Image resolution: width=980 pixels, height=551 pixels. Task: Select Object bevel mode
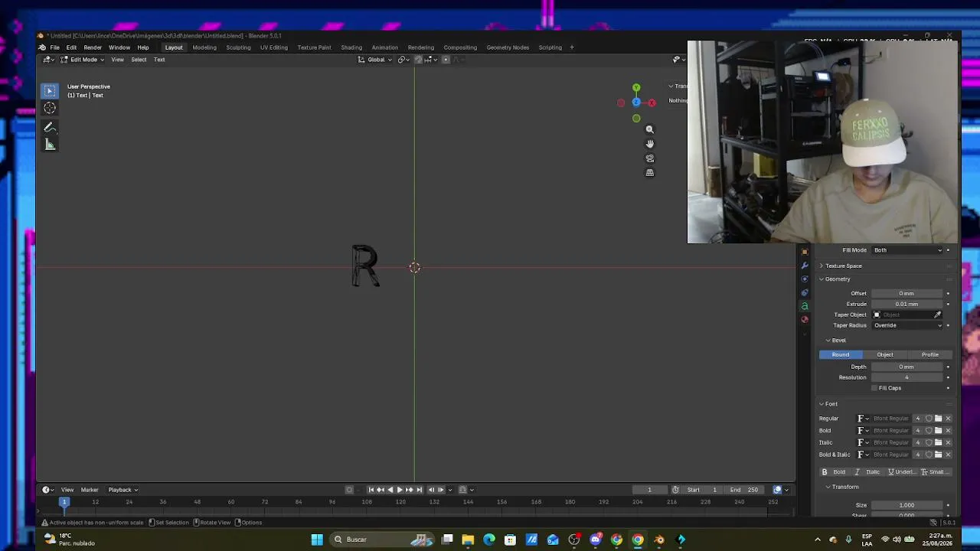tap(885, 354)
